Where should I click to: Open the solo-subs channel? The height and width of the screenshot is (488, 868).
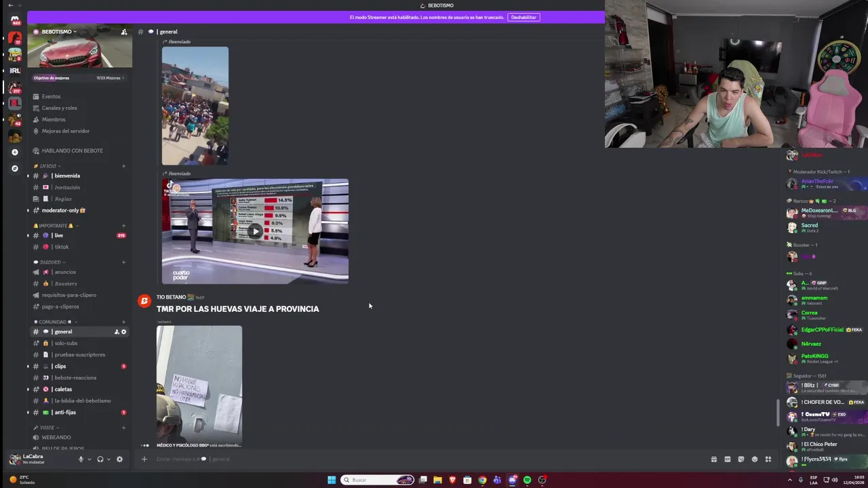coord(80,343)
